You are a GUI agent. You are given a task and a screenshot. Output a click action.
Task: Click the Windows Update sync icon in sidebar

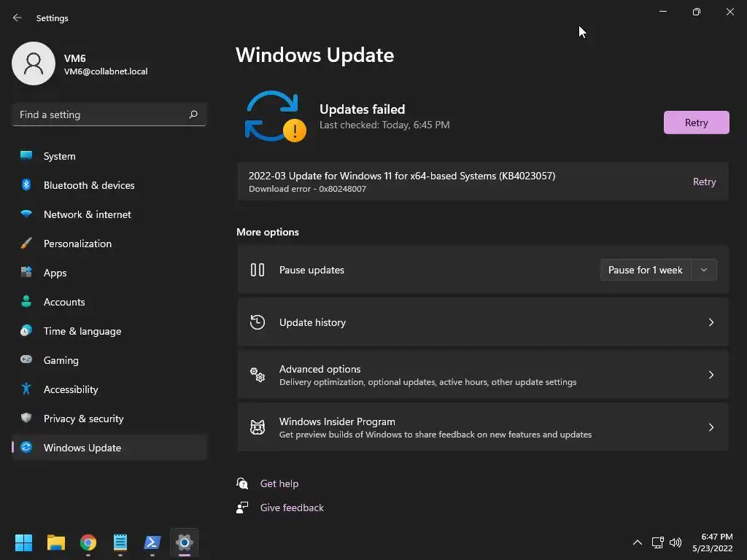pos(26,447)
